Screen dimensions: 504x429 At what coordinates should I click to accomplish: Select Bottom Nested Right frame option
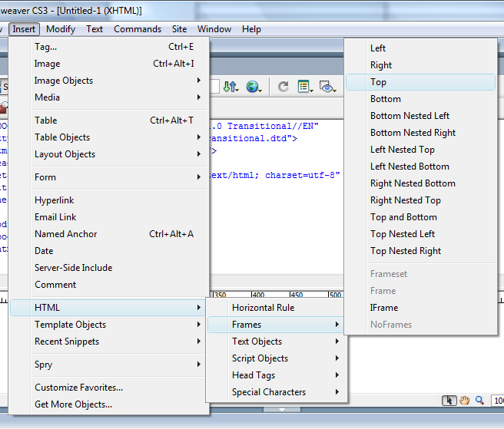(420, 133)
